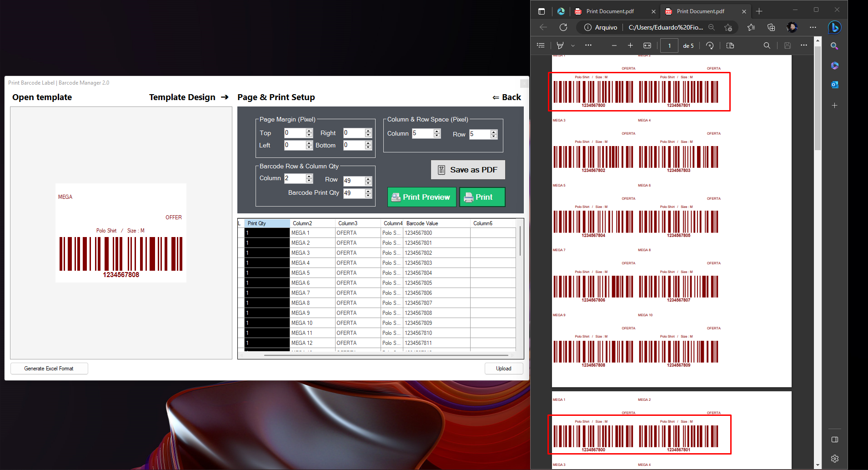Open the Edge profile avatar
This screenshot has width=868, height=470.
click(x=792, y=27)
